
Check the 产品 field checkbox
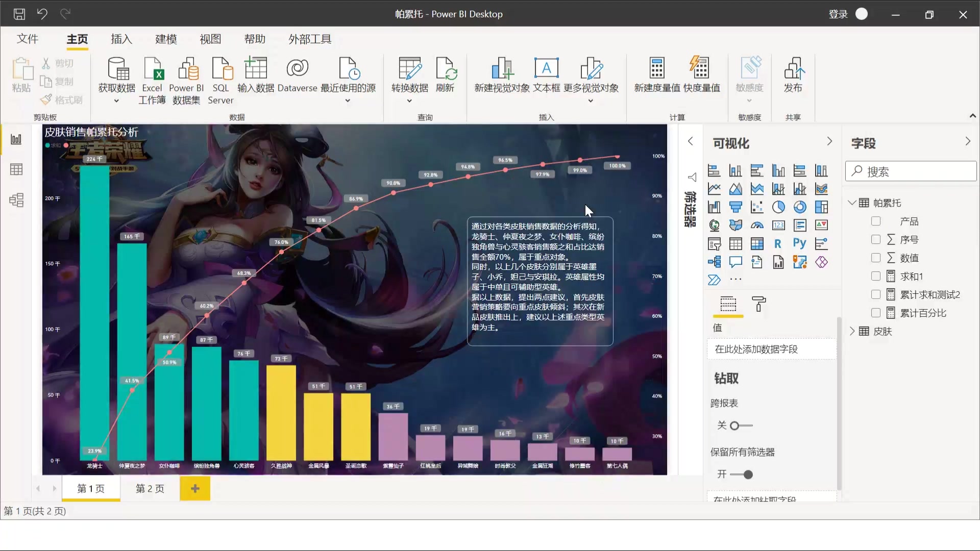876,221
